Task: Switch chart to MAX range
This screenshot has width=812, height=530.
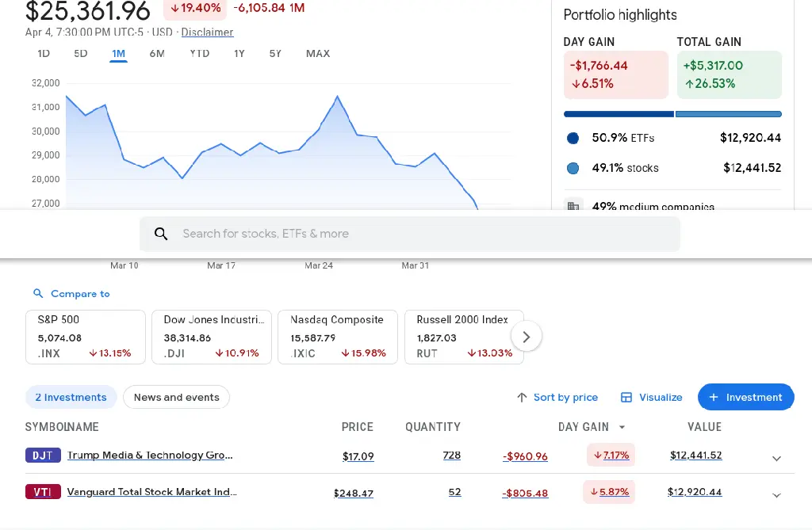Action: tap(318, 54)
